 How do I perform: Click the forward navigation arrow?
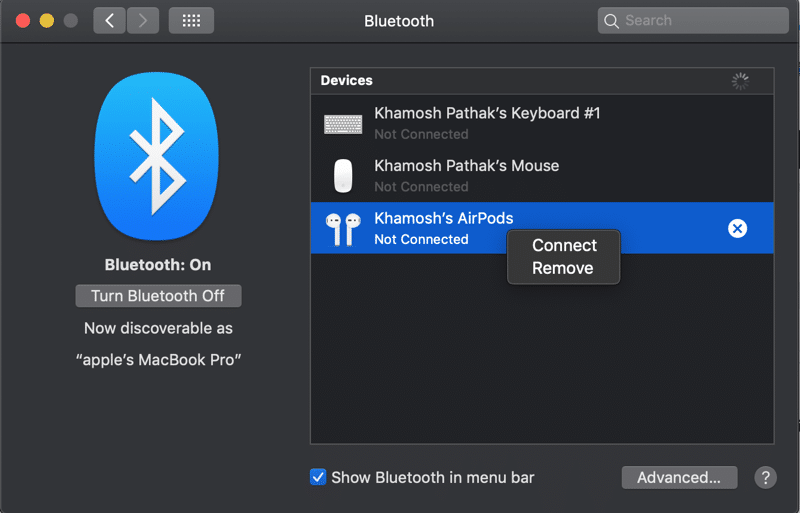tap(143, 20)
